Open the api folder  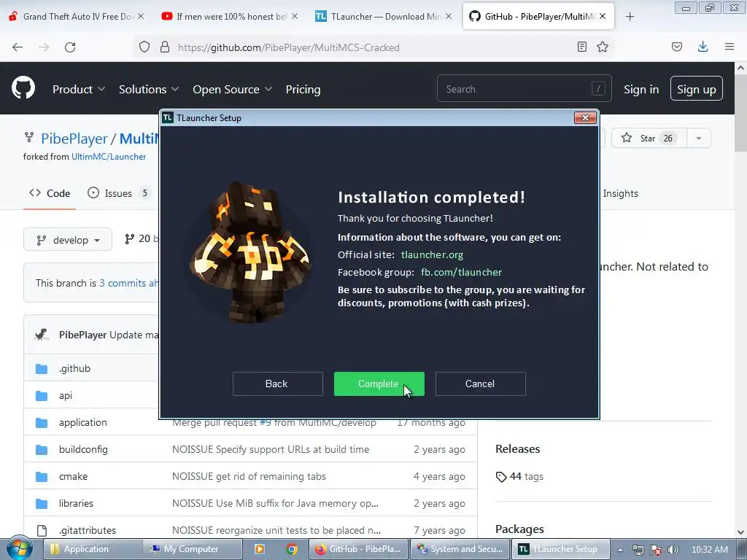click(x=66, y=396)
